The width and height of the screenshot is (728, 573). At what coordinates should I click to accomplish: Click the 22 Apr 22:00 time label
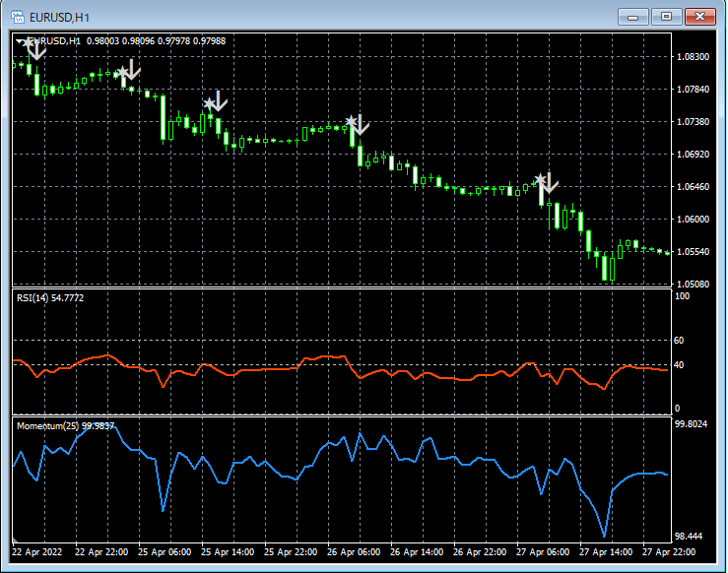[x=101, y=552]
